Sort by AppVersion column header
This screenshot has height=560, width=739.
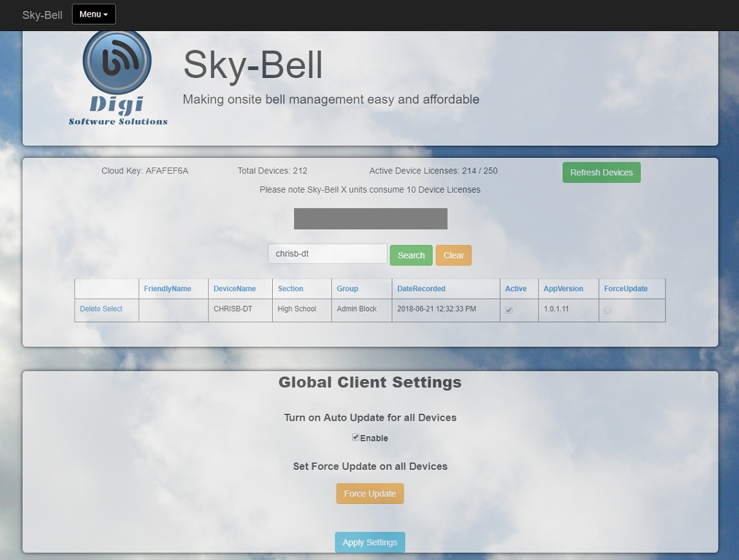point(563,289)
